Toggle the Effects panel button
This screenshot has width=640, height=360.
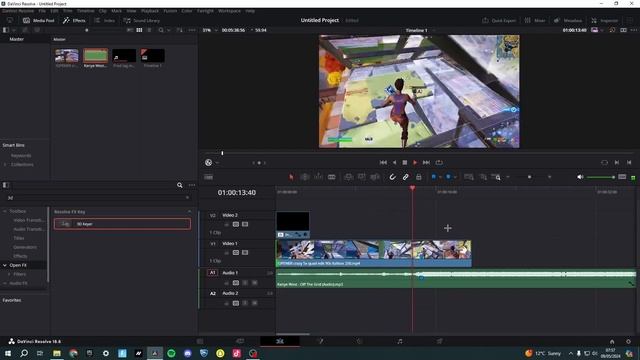point(74,20)
